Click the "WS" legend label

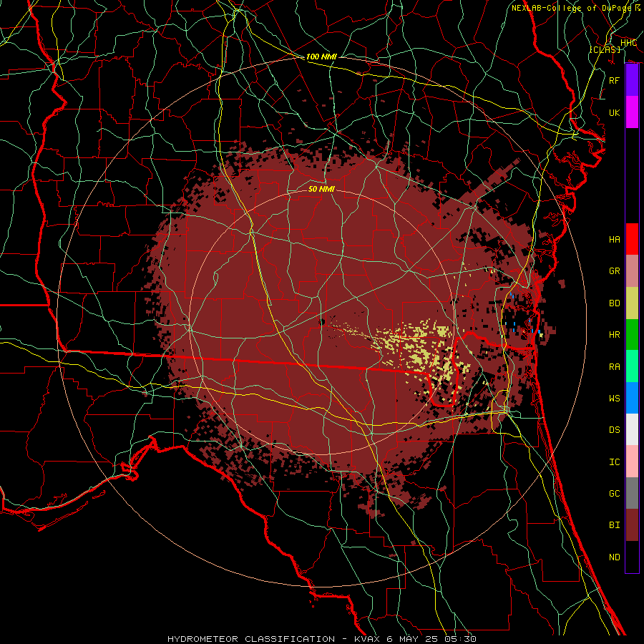point(615,399)
